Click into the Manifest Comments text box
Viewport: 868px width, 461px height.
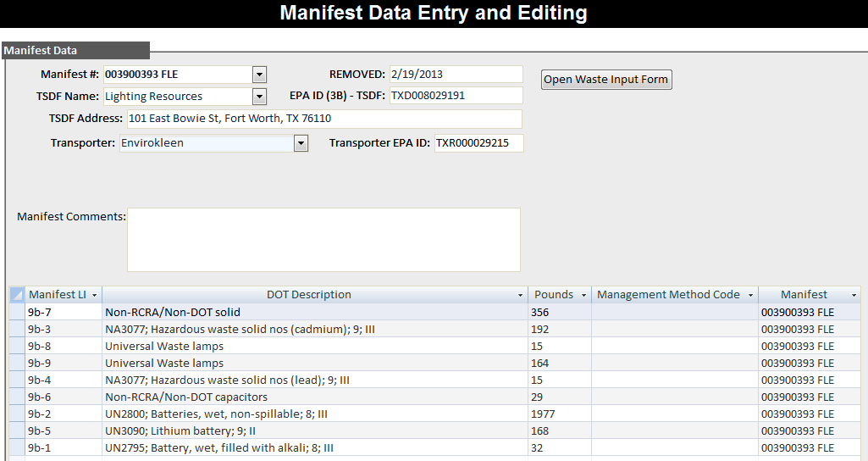[x=323, y=240]
